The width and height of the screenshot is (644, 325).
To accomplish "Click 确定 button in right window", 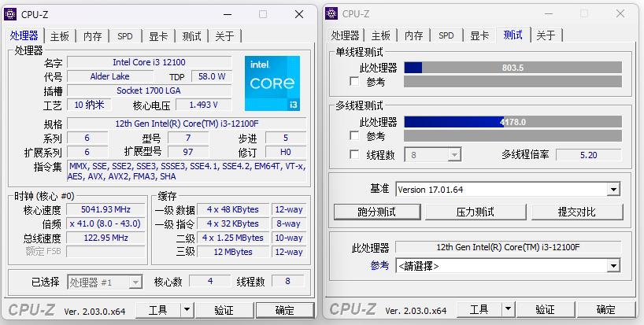I will [606, 309].
